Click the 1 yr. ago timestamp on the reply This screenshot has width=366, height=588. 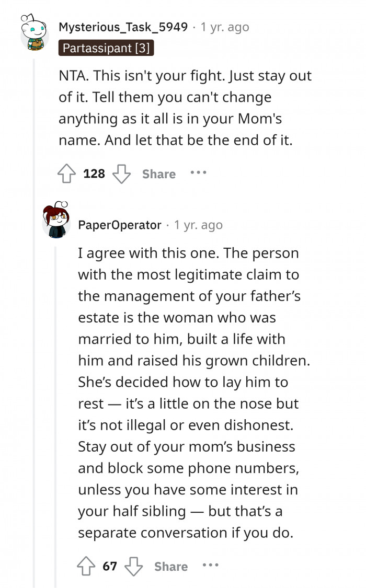tap(198, 225)
